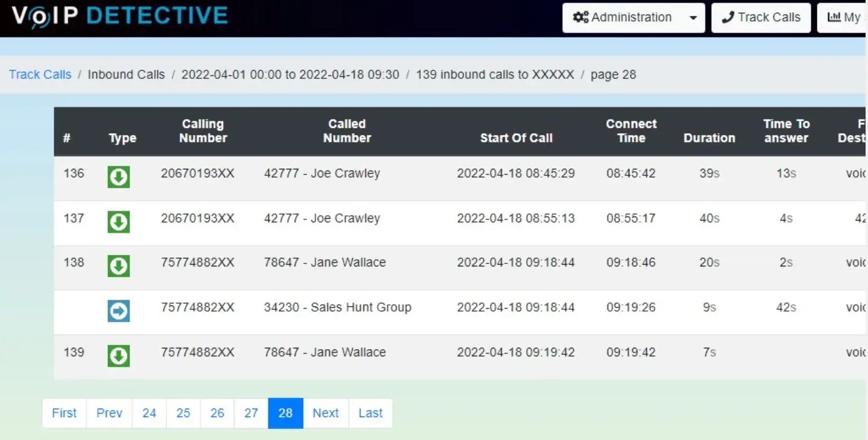Select page 27 in pagination
This screenshot has height=440, width=868.
251,413
